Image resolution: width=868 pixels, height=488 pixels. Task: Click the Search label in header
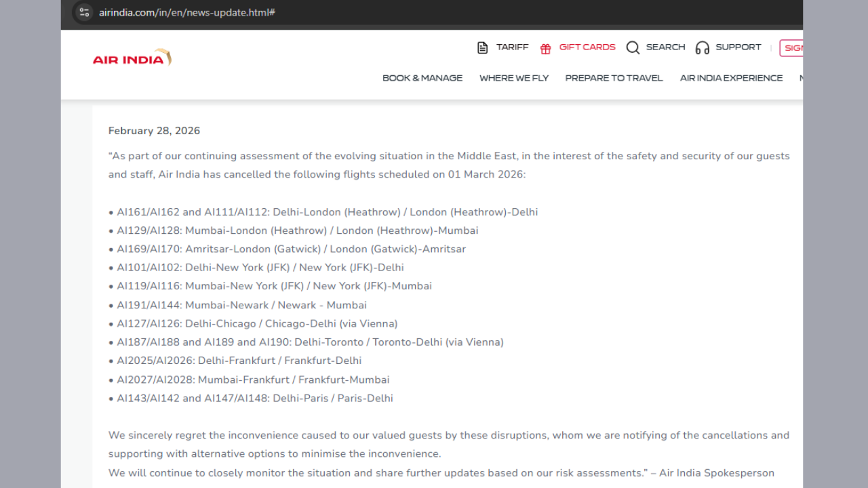coord(665,47)
